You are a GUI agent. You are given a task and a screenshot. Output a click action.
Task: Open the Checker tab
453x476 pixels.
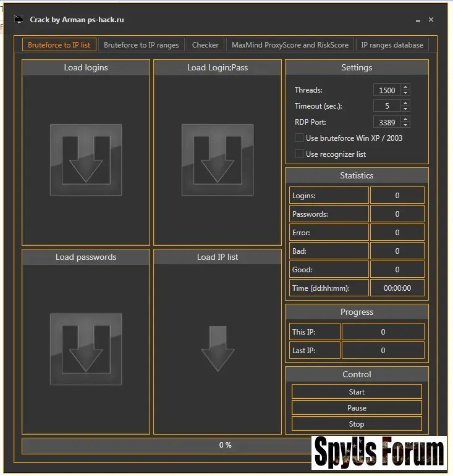[x=205, y=45]
